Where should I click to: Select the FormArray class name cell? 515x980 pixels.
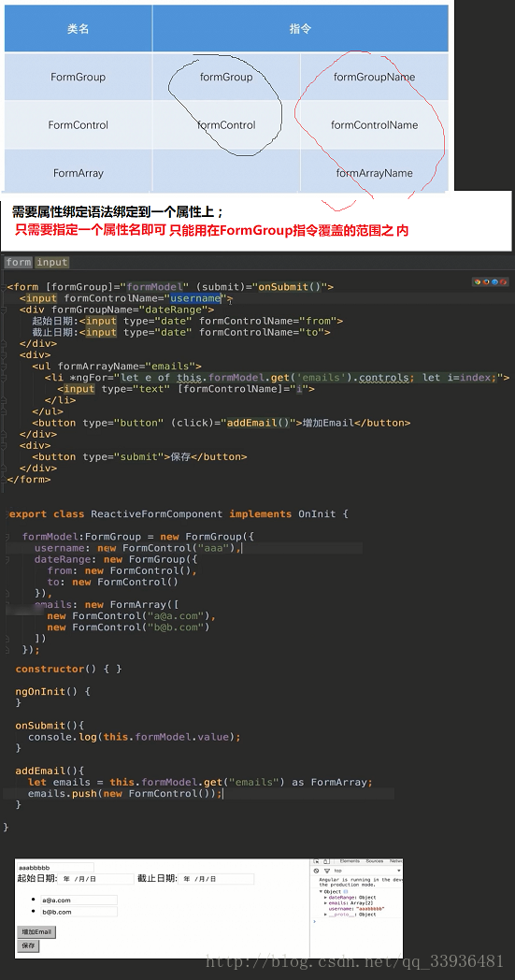79,173
